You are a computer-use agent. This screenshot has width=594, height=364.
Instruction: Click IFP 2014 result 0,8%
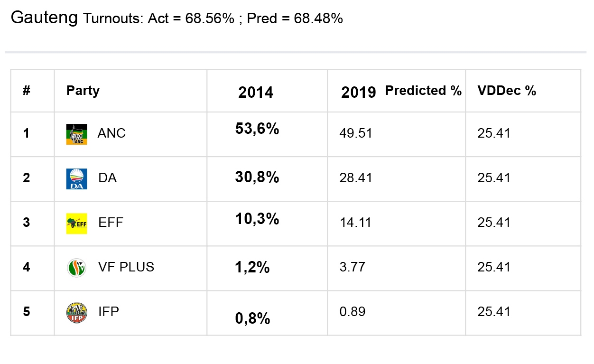point(252,318)
